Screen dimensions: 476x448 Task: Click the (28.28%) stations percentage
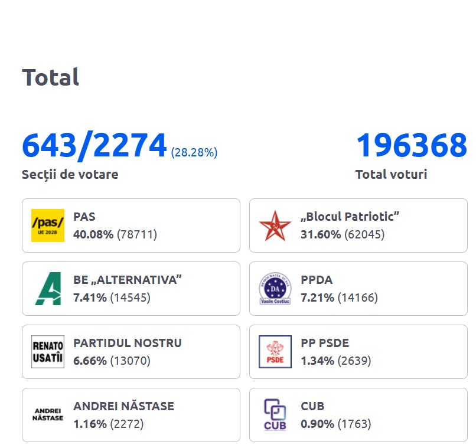click(194, 152)
